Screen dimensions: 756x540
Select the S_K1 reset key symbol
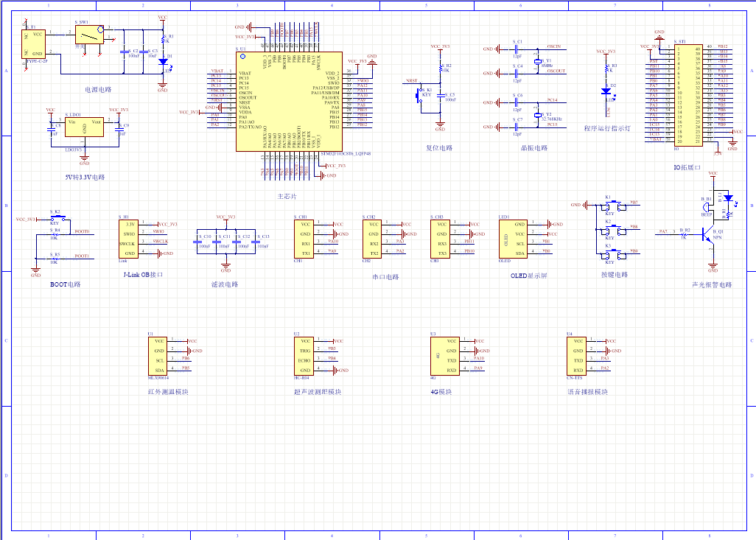[x=419, y=96]
